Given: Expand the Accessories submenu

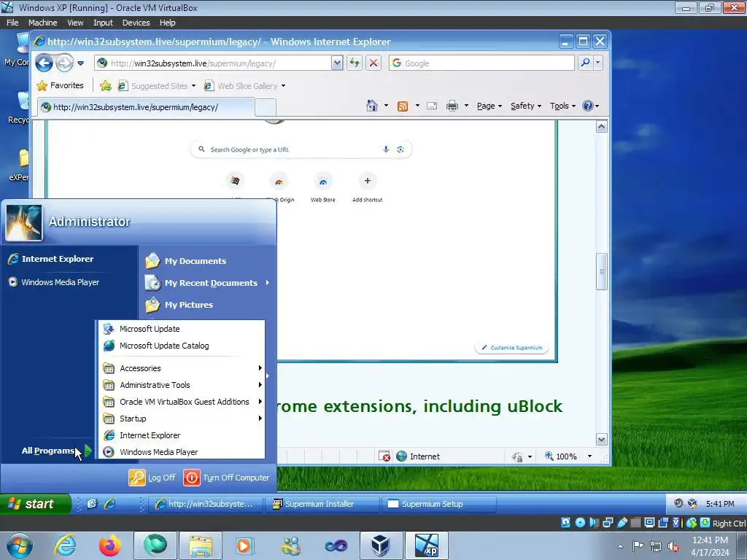Looking at the screenshot, I should coord(182,368).
